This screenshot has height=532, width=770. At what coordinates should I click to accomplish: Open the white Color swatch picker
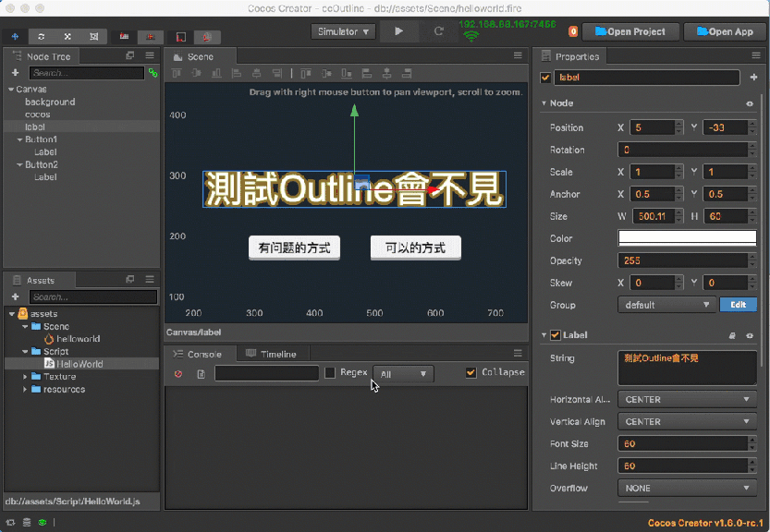[687, 238]
